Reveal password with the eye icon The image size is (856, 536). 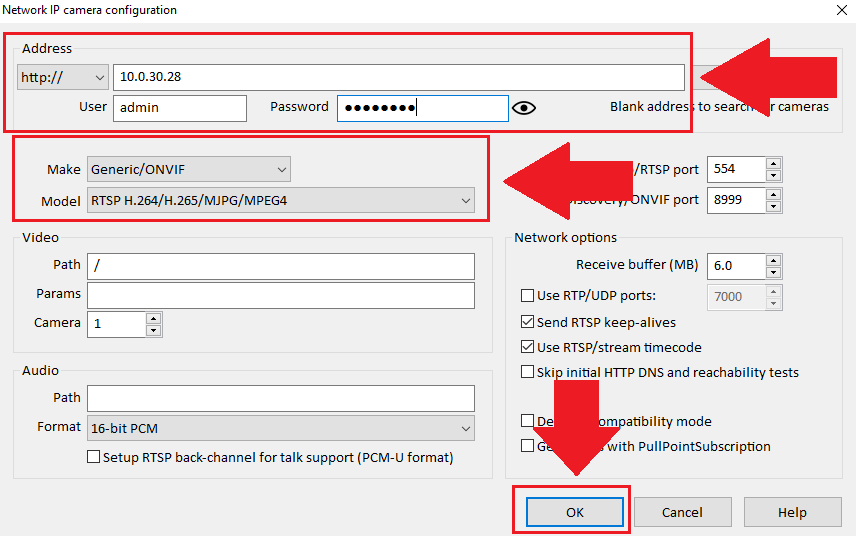pos(524,108)
